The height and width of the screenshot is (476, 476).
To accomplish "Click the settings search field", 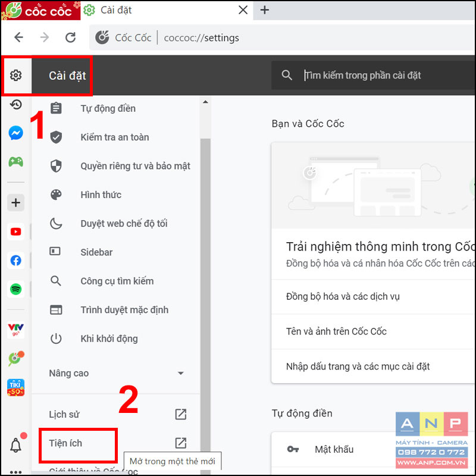I will click(374, 76).
